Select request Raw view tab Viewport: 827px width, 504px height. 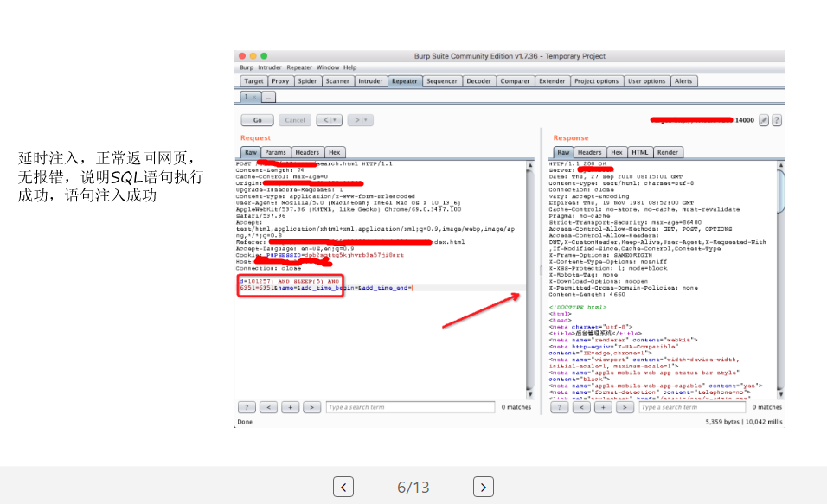(x=251, y=152)
